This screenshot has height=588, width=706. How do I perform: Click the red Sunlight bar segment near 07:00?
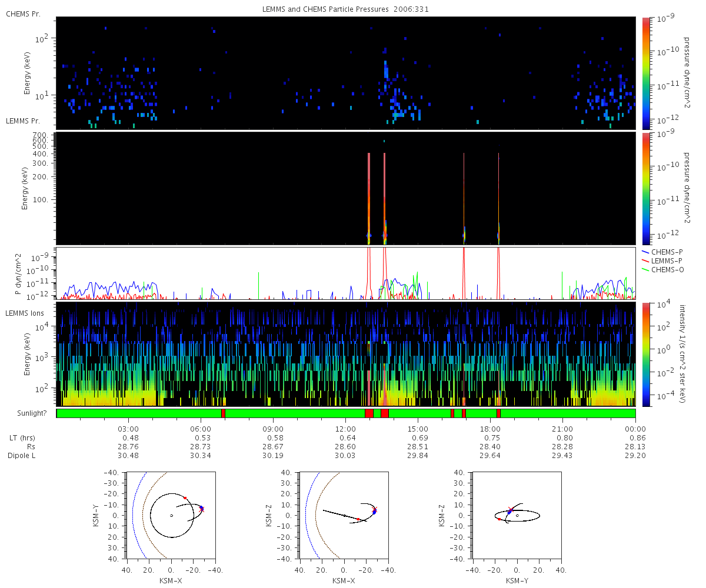[223, 413]
